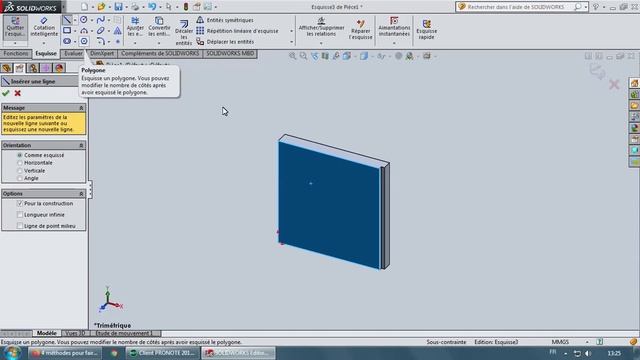This screenshot has height=360, width=640.
Task: Click Zoom to fit view icon
Action: click(293, 56)
